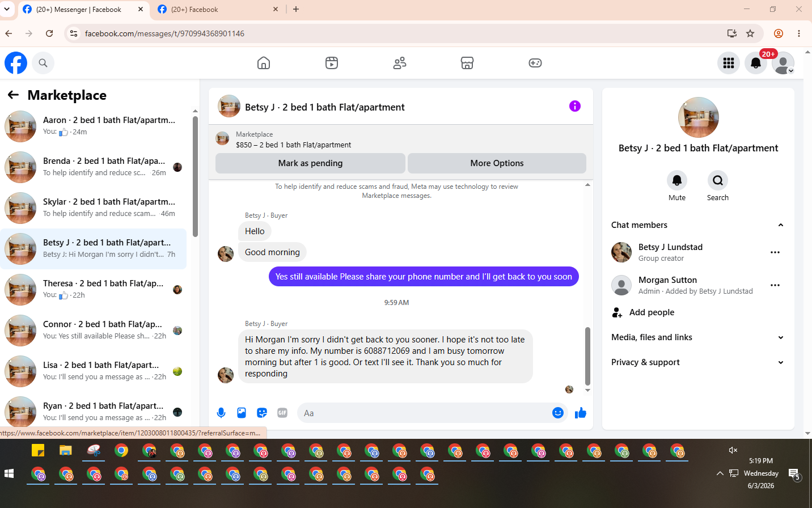View site information icon in address bar
The width and height of the screenshot is (812, 508).
click(x=74, y=33)
